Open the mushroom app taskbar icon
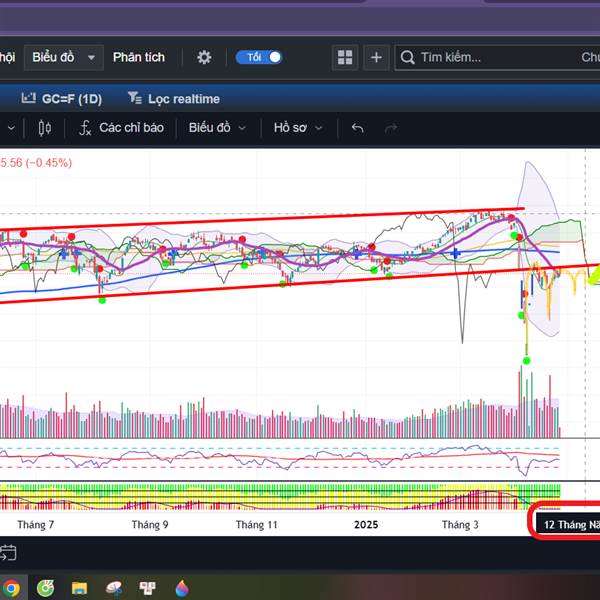This screenshot has height=600, width=600. tap(114, 588)
